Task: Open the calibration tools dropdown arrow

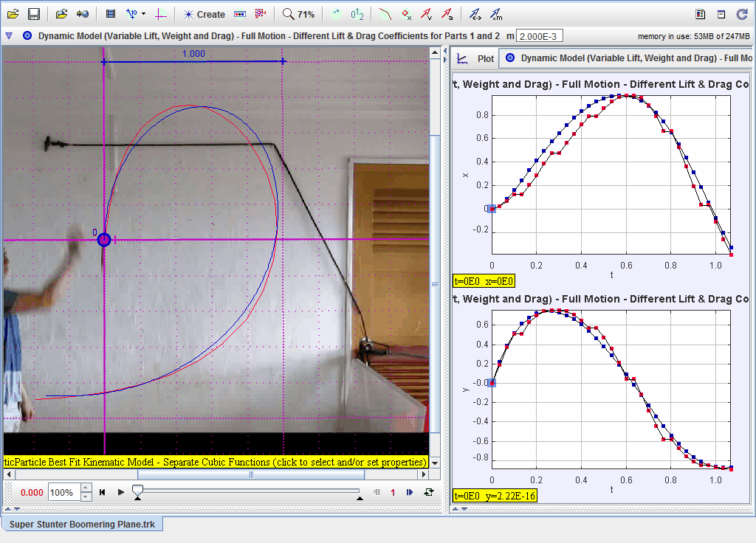Action: pos(143,14)
